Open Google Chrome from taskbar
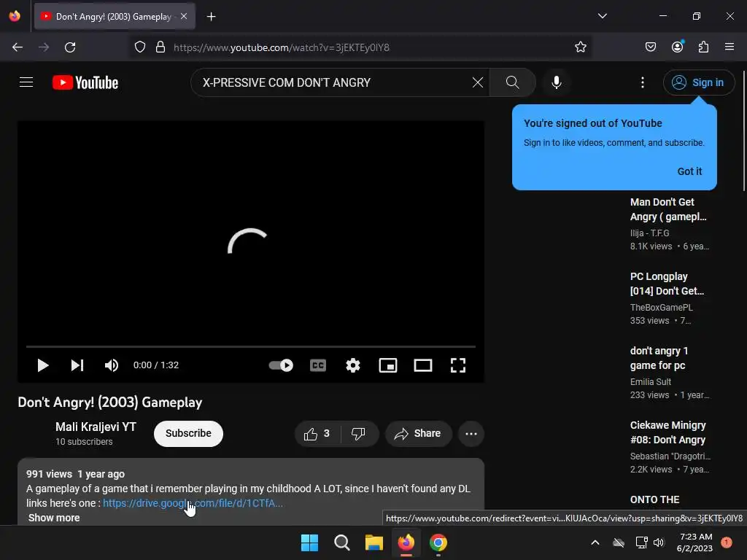 pos(438,542)
